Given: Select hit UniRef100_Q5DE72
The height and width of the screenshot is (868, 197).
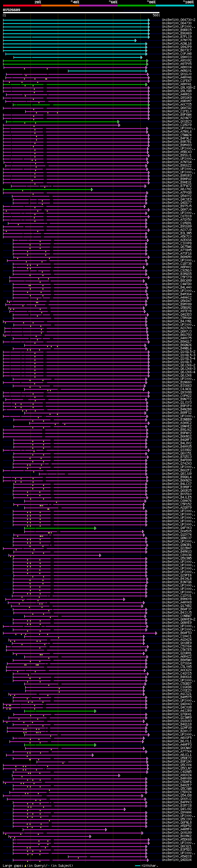Looking at the screenshot, I should (177, 758).
